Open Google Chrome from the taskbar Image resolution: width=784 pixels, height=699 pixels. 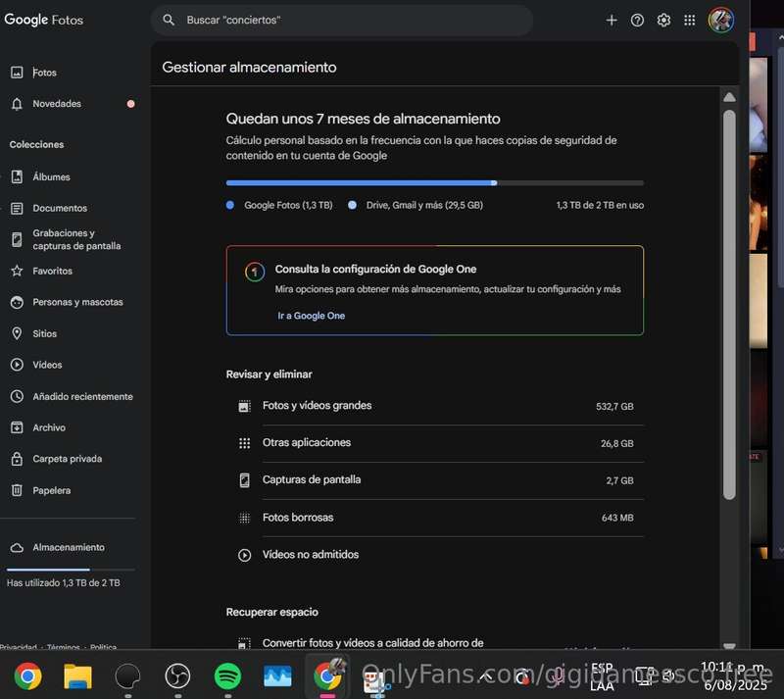(28, 676)
